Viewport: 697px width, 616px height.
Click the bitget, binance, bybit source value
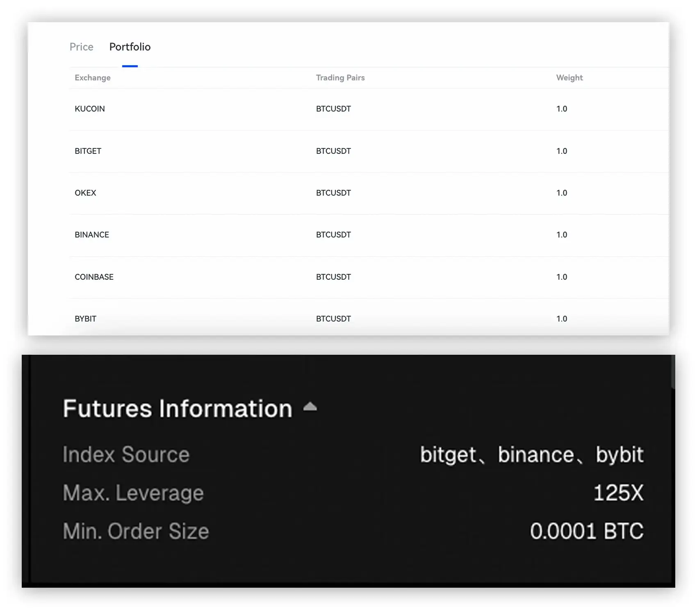coord(532,455)
